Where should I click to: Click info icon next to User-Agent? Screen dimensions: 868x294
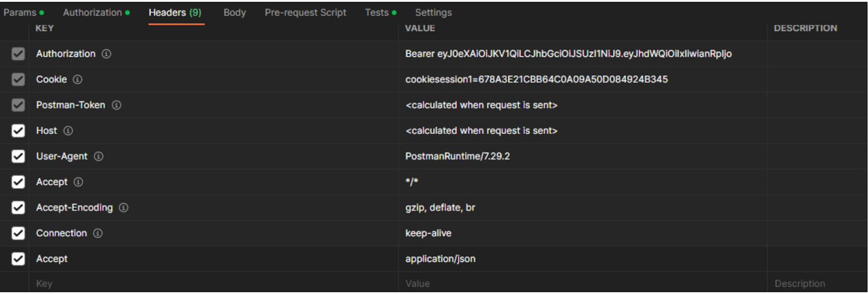(x=98, y=156)
